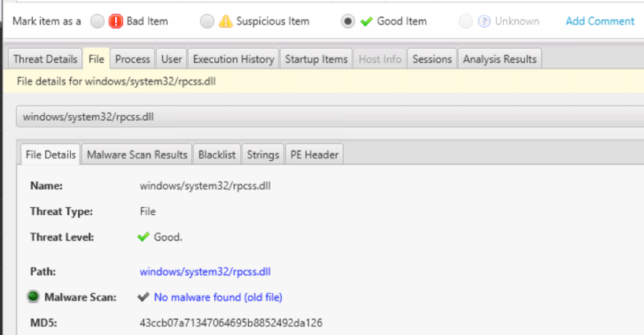644x335 pixels.
Task: Open the PE Header tab
Action: tap(314, 155)
